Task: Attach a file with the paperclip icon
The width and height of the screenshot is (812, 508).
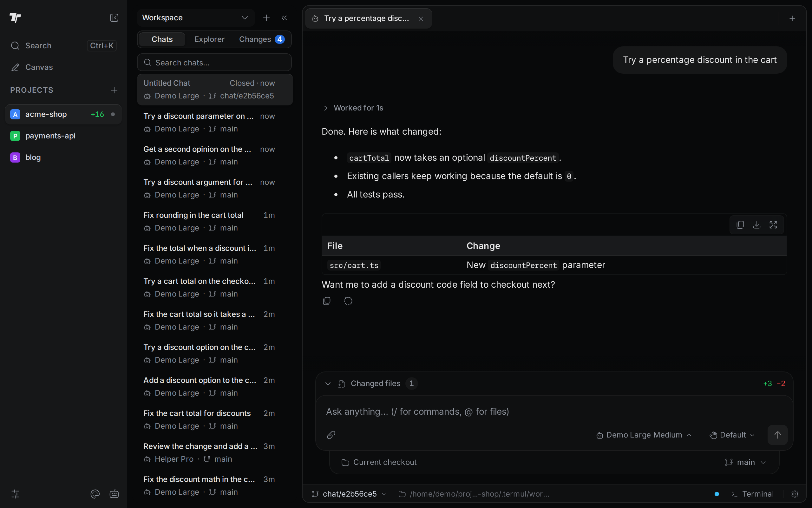Action: click(331, 435)
